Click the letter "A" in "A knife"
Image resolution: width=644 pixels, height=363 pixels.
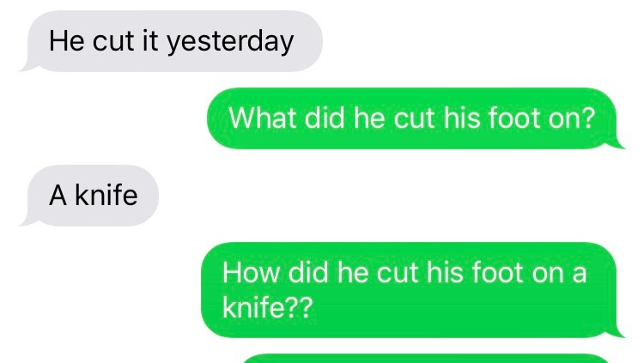tap(58, 196)
